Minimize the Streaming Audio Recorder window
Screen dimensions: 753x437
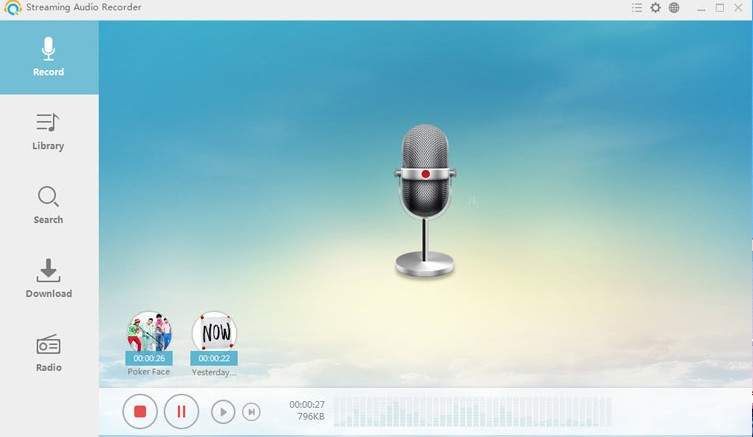(x=701, y=8)
